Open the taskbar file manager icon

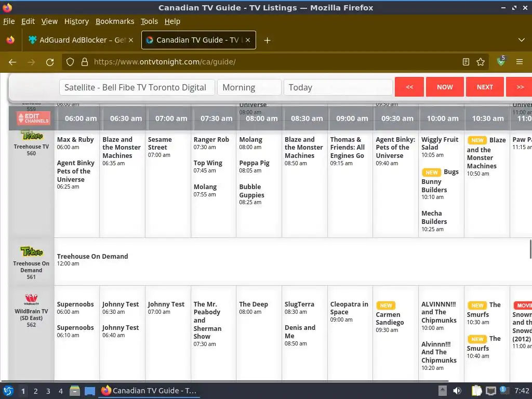click(x=75, y=391)
